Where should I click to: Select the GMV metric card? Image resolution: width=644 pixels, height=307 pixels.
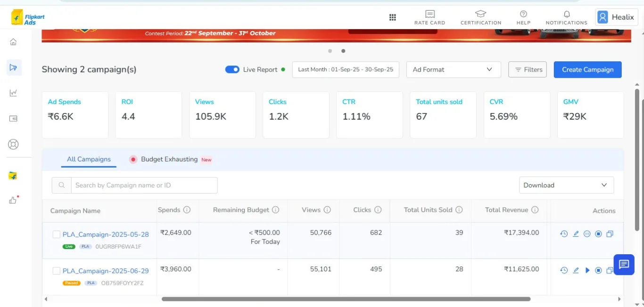coord(591,115)
